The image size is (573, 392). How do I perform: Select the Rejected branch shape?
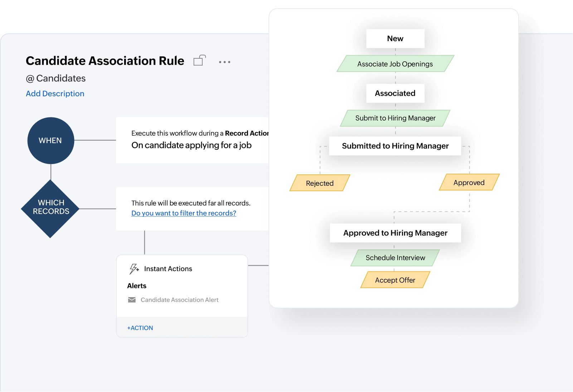pyautogui.click(x=320, y=183)
